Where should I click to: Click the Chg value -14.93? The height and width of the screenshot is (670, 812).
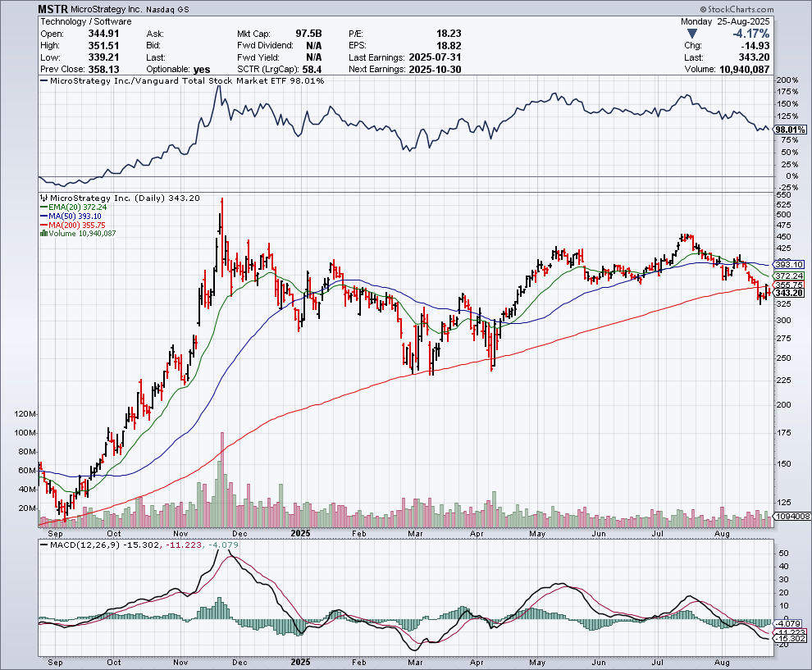click(x=756, y=46)
